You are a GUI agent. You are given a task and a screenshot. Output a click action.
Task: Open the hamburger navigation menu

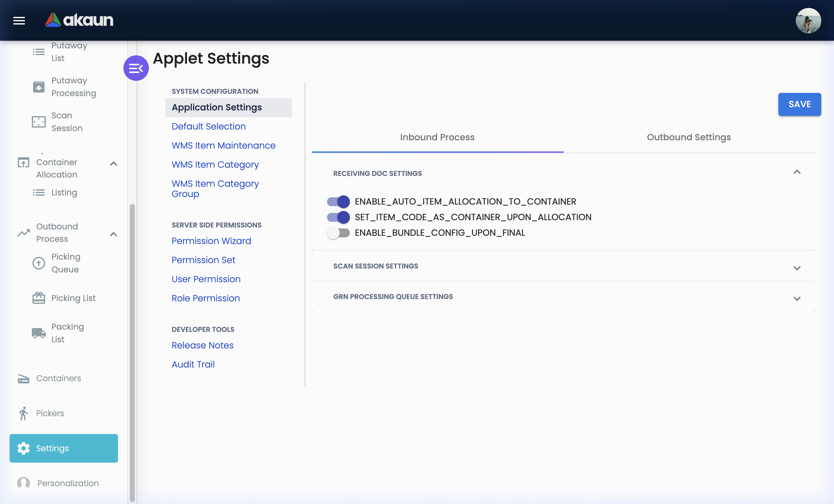(x=19, y=20)
